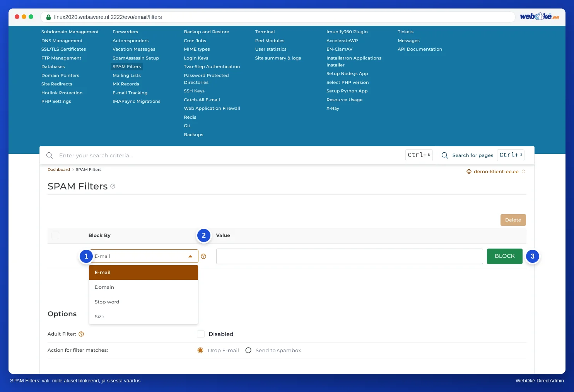574x392 pixels.
Task: Open Terminal from the top menu
Action: [x=265, y=32]
